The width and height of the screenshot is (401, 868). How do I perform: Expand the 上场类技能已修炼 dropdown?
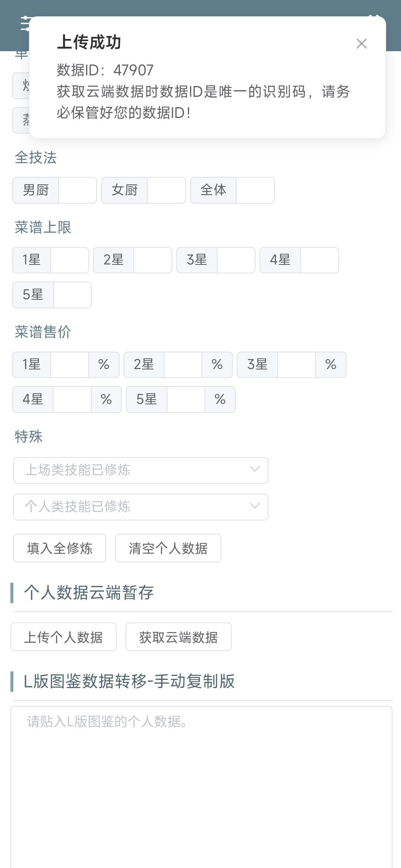[x=141, y=470]
